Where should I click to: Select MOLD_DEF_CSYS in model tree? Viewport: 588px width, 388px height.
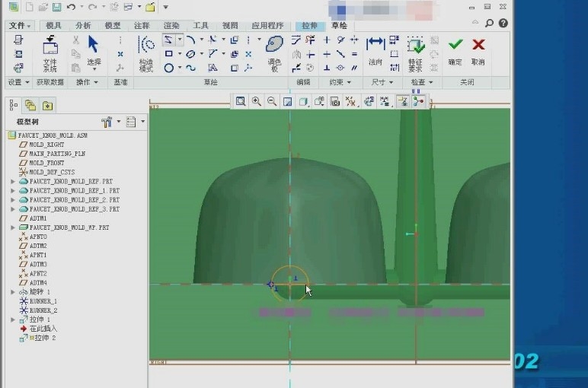tap(52, 172)
